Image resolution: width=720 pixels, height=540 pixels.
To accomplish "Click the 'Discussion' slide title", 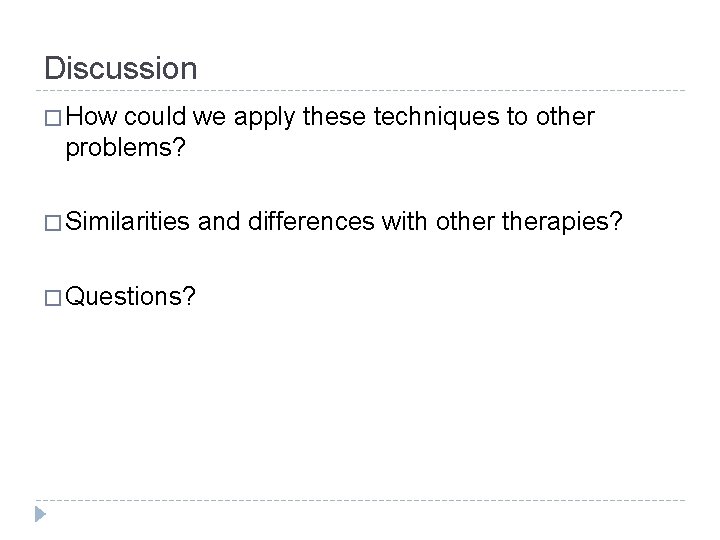I will pos(121,68).
